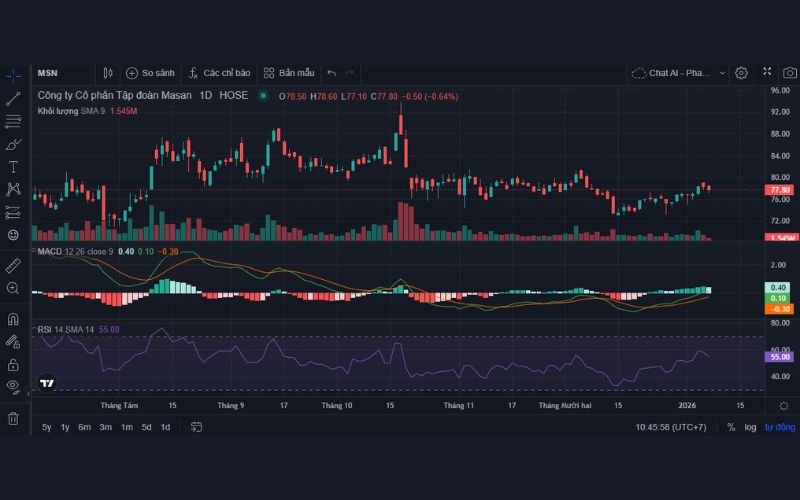This screenshot has width=800, height=500.
Task: Open the candlestick chart type menu
Action: click(108, 73)
